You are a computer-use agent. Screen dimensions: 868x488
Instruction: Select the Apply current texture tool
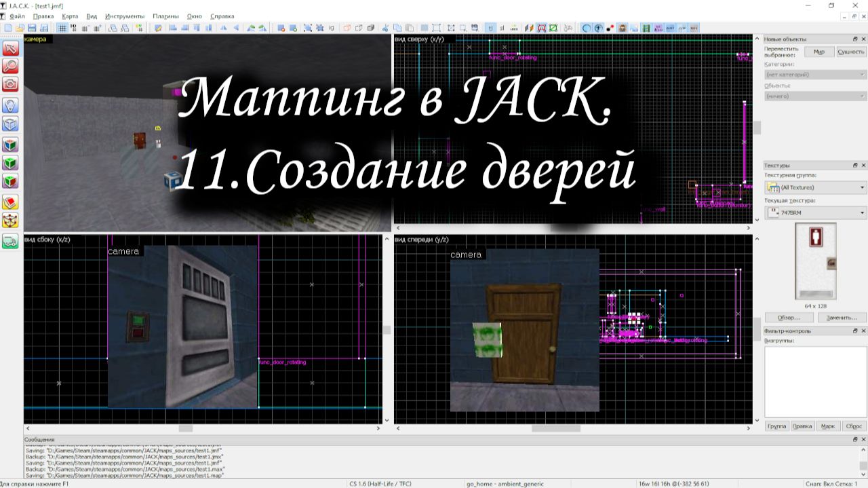tap(10, 163)
